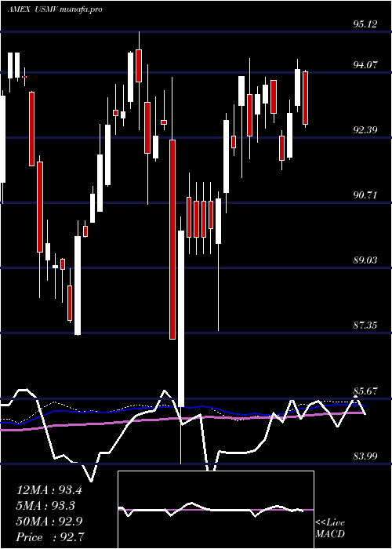392x549 pixels.
Task: Click the 89.03 price axis label
Action: click(365, 260)
